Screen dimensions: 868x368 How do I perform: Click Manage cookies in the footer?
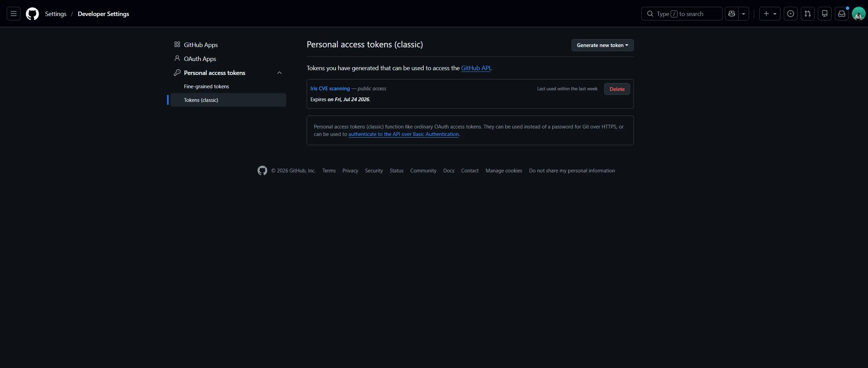504,170
